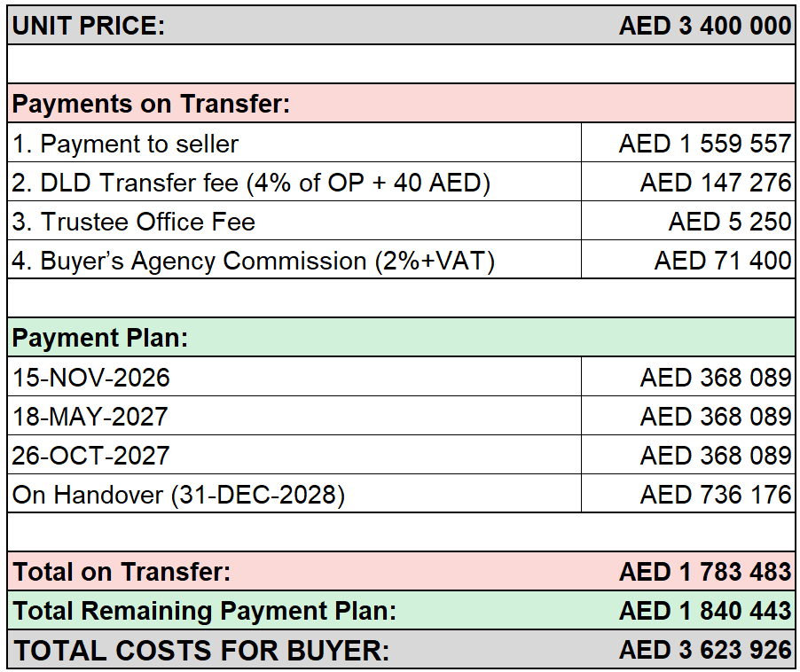
Task: Click the Trustee Office Fee label
Action: pos(133,222)
